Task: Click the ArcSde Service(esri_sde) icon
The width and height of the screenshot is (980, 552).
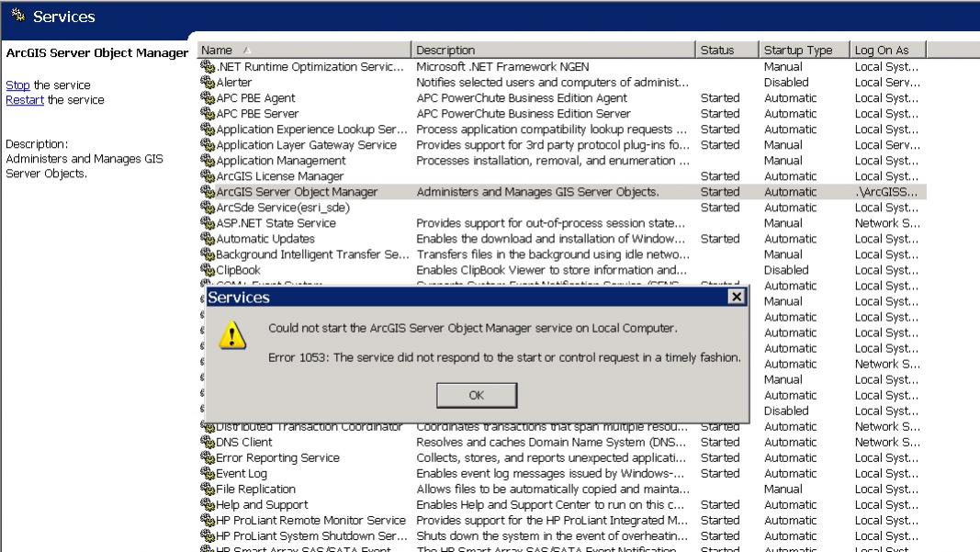Action: (208, 207)
